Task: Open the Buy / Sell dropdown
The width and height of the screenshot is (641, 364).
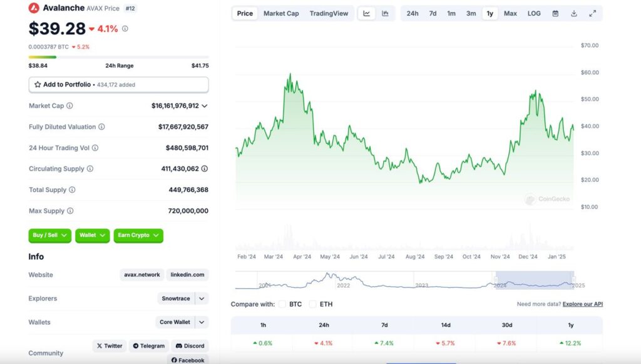Action: (x=50, y=235)
